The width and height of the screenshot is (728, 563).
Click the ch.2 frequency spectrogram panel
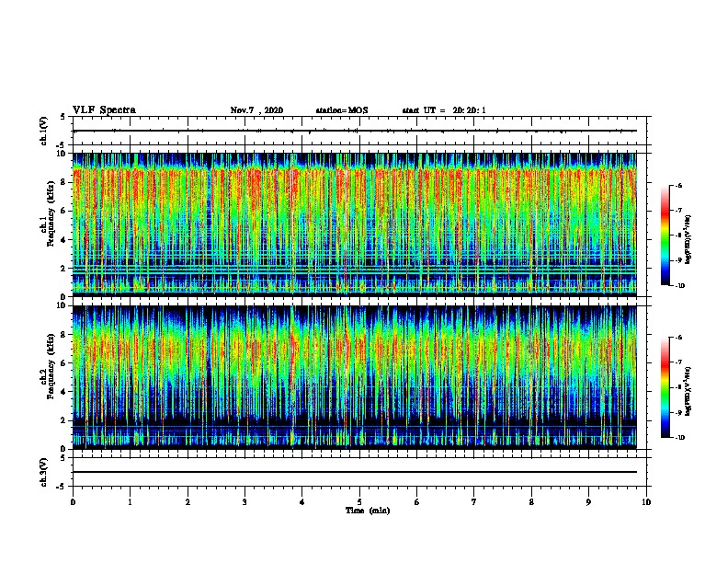pos(354,377)
